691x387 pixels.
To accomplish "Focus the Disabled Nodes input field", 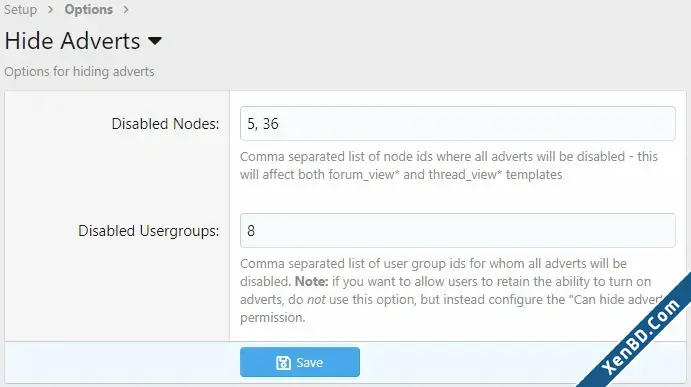I will (x=457, y=123).
